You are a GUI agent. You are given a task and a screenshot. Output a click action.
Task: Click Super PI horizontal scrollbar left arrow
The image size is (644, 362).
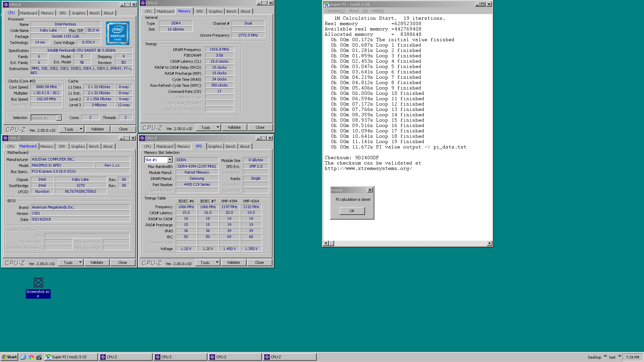(x=326, y=243)
